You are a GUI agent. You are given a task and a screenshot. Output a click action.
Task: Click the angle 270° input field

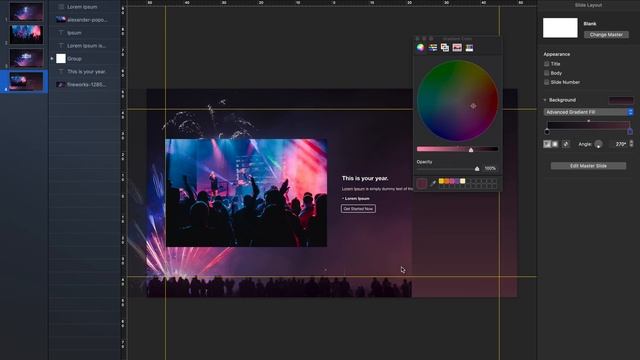(620, 144)
